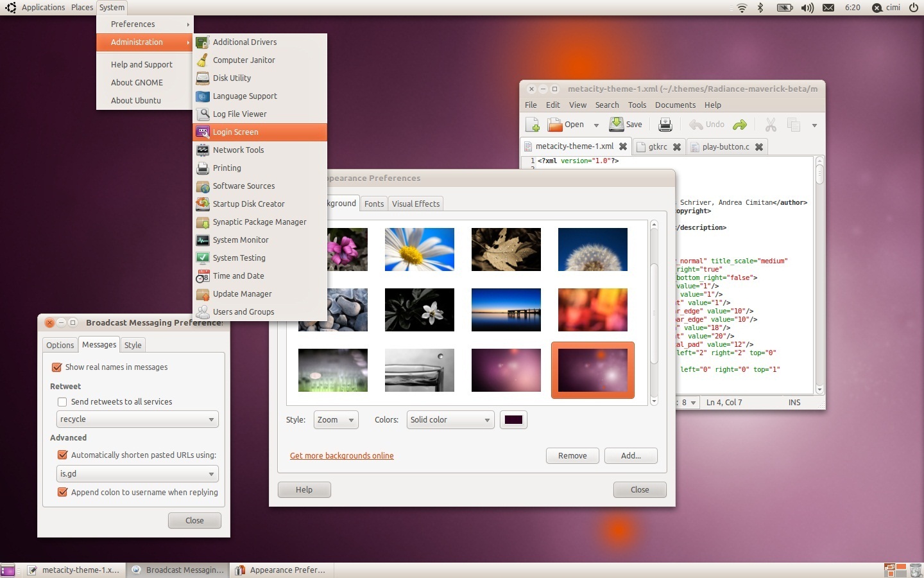
Task: Click the Cut scissors icon
Action: (x=771, y=125)
